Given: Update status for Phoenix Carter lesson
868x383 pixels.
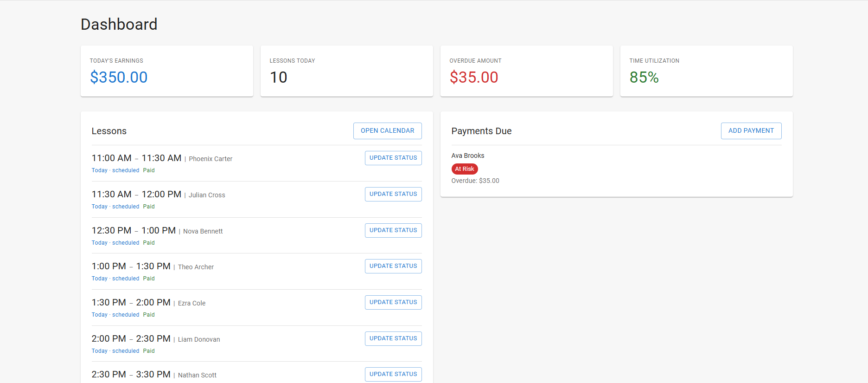Looking at the screenshot, I should (393, 158).
